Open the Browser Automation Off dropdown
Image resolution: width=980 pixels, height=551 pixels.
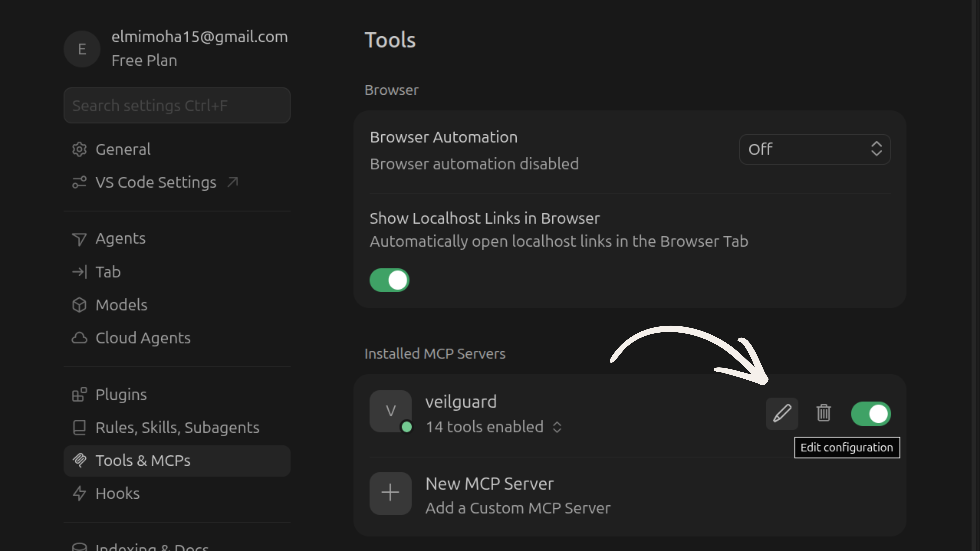815,149
